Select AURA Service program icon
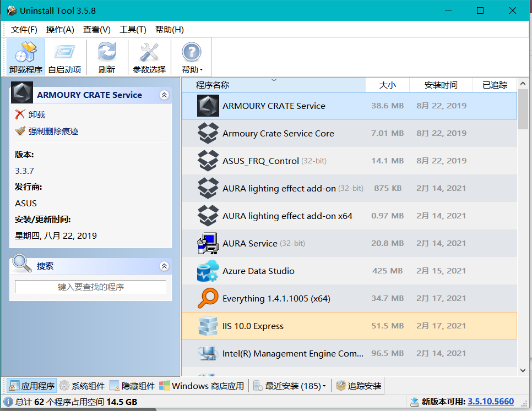532x411 pixels. 208,243
